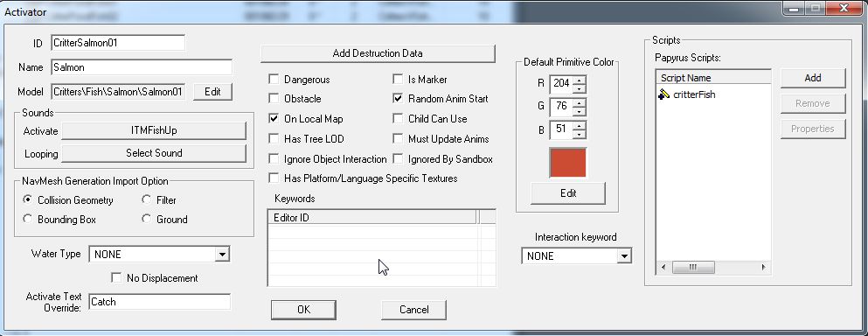
Task: Click the Activate Text Override field
Action: [x=159, y=302]
